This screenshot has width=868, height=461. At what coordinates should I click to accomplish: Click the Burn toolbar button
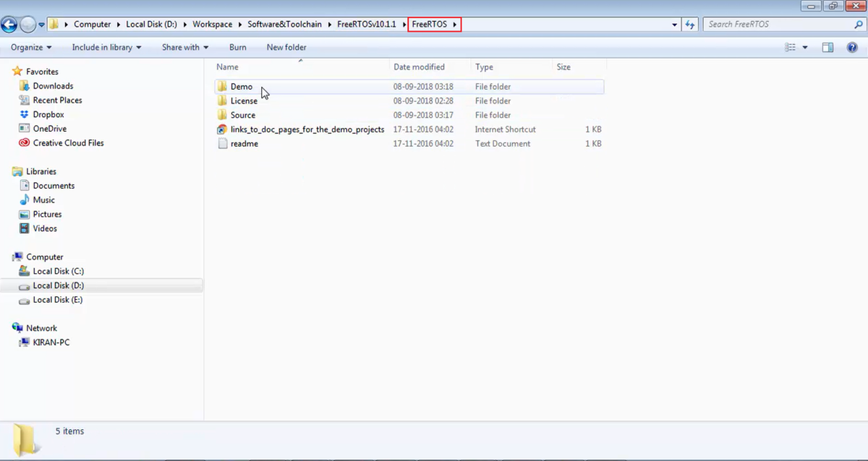coord(237,47)
